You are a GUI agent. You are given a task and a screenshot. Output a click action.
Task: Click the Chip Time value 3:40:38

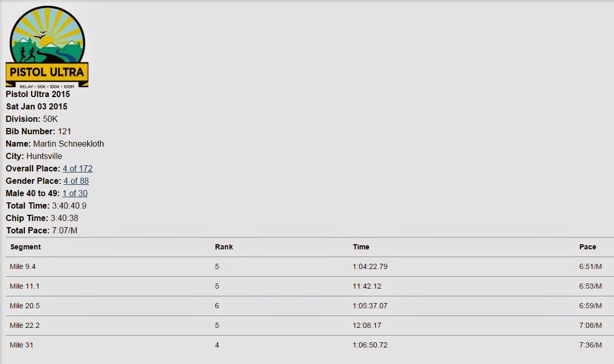click(64, 218)
